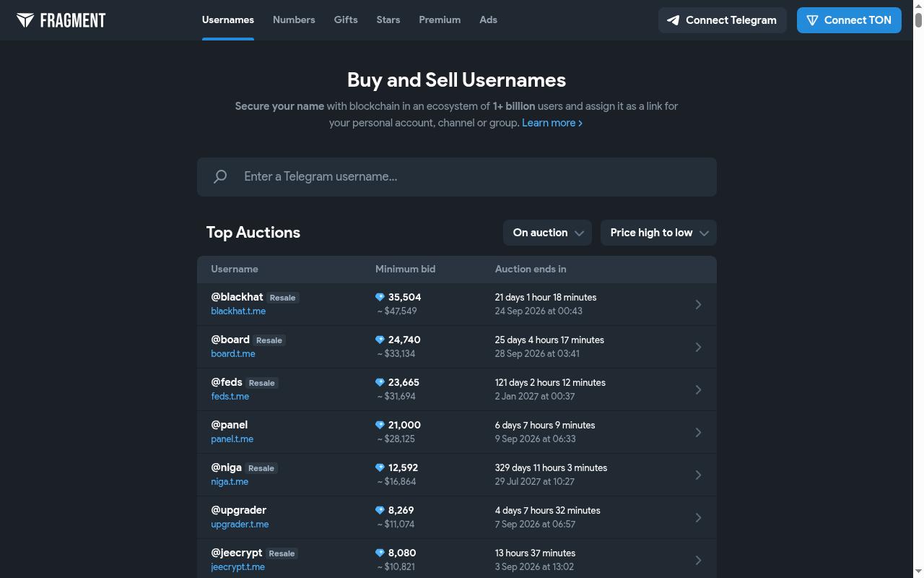Open the On auction filter dropdown
The image size is (924, 578).
tap(547, 233)
